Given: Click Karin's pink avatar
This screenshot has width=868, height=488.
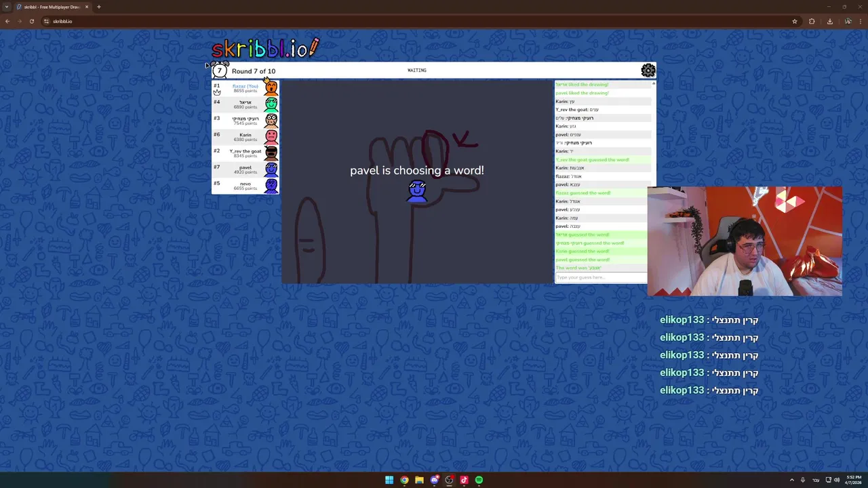Looking at the screenshot, I should [271, 136].
